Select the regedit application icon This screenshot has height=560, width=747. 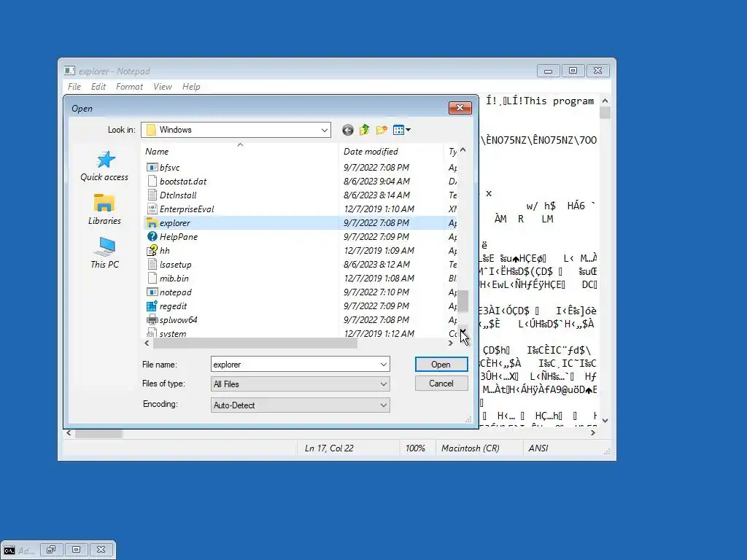[152, 306]
